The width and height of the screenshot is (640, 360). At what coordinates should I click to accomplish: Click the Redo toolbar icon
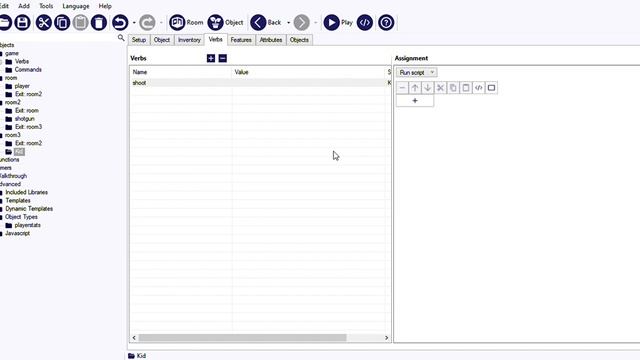click(147, 22)
